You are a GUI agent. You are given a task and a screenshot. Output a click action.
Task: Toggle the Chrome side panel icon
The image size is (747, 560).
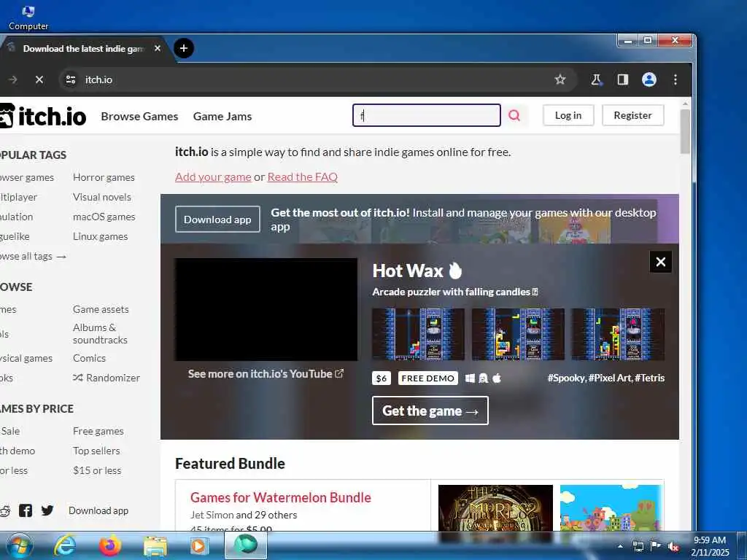coord(623,79)
